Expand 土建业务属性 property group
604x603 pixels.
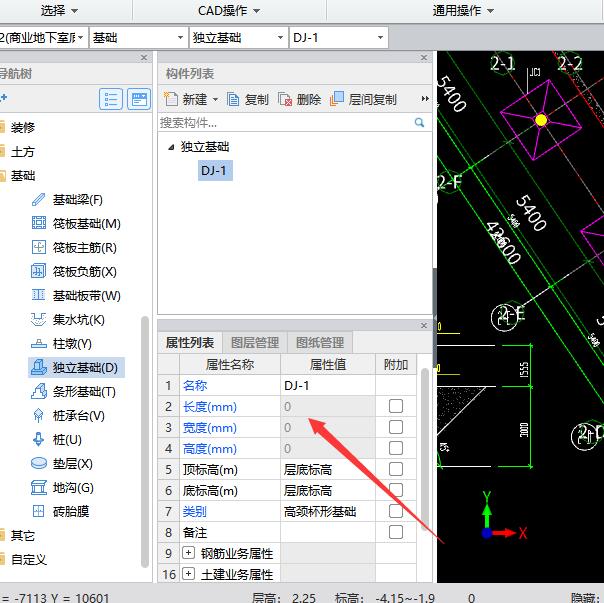(x=188, y=574)
